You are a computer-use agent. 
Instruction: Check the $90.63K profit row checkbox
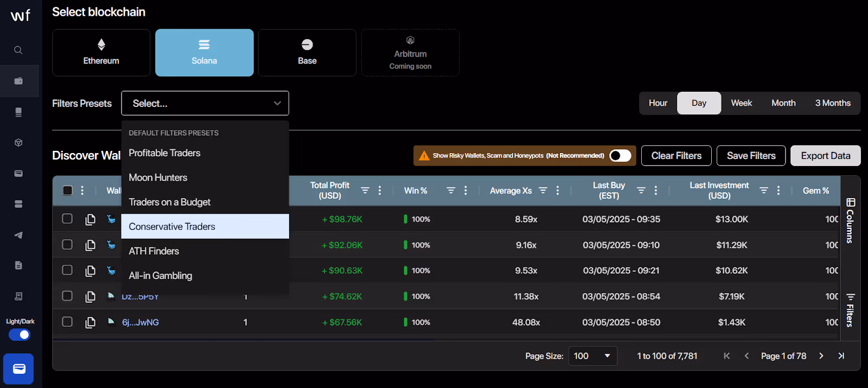click(x=67, y=270)
